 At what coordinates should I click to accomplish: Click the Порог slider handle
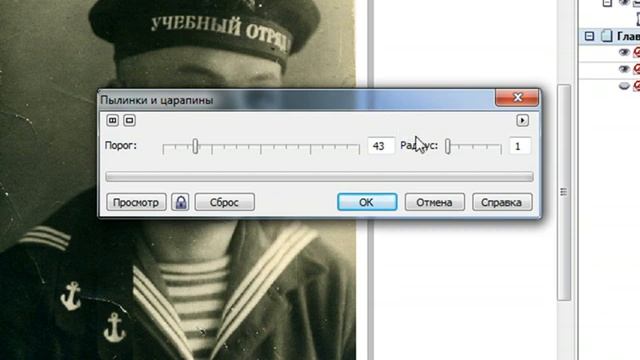(x=196, y=146)
